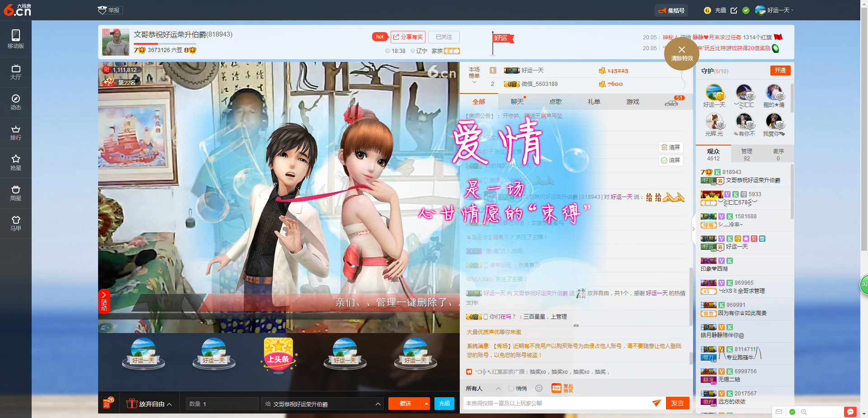The image size is (868, 418).
Task: Select the 管理 92 tab
Action: coord(746,155)
